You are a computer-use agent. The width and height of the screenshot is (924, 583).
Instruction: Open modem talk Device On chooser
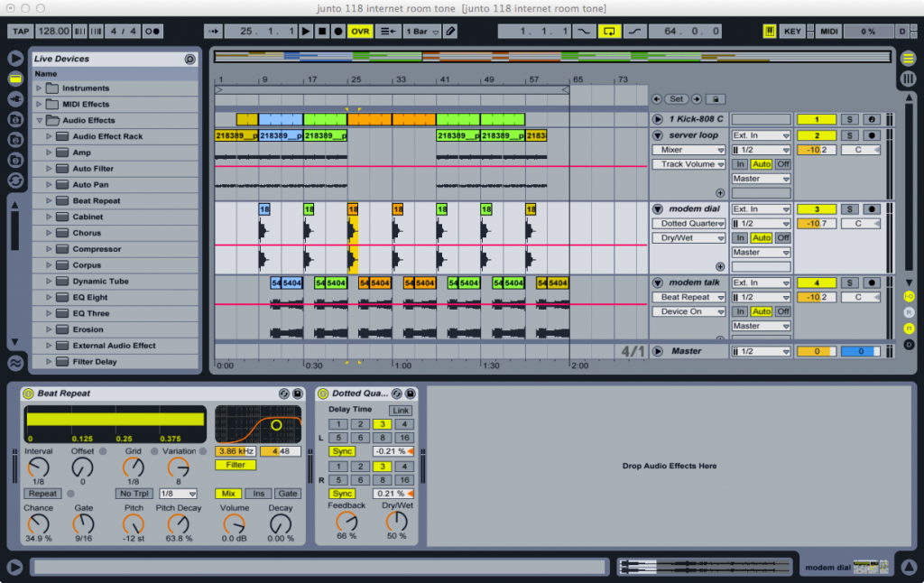click(688, 312)
